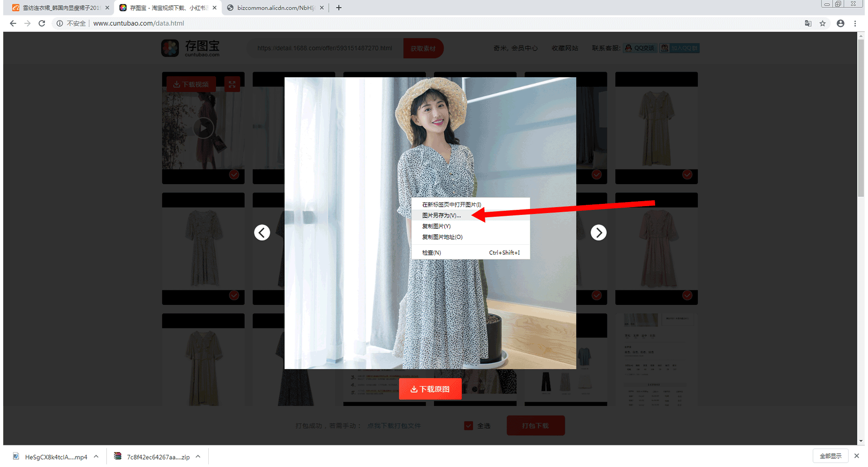Expand options for the 7c8f42ec64267aa zip download
Image resolution: width=868 pixels, height=467 pixels.
[198, 456]
